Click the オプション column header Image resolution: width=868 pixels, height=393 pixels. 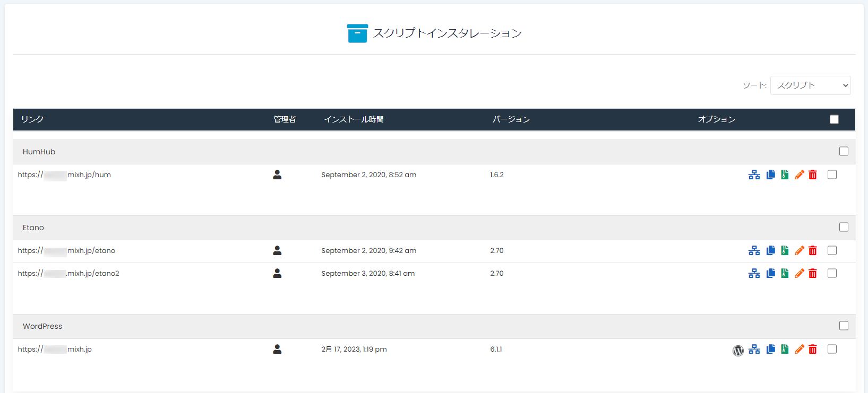[x=717, y=119]
